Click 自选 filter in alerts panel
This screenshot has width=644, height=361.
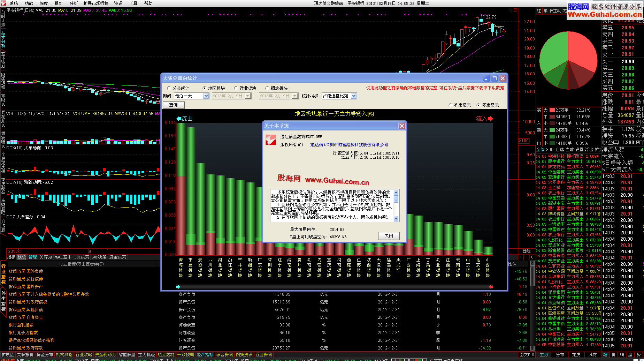pyautogui.click(x=560, y=150)
